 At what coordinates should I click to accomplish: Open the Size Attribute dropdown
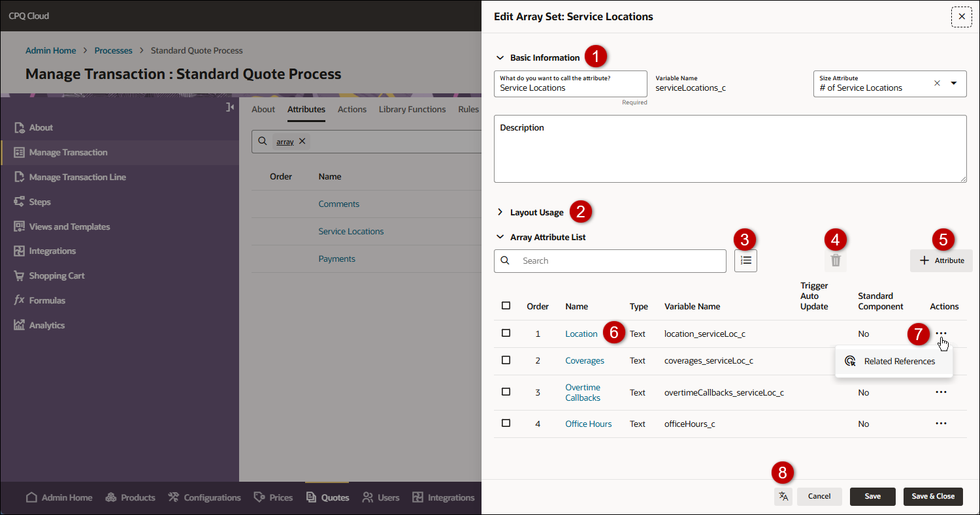(954, 84)
